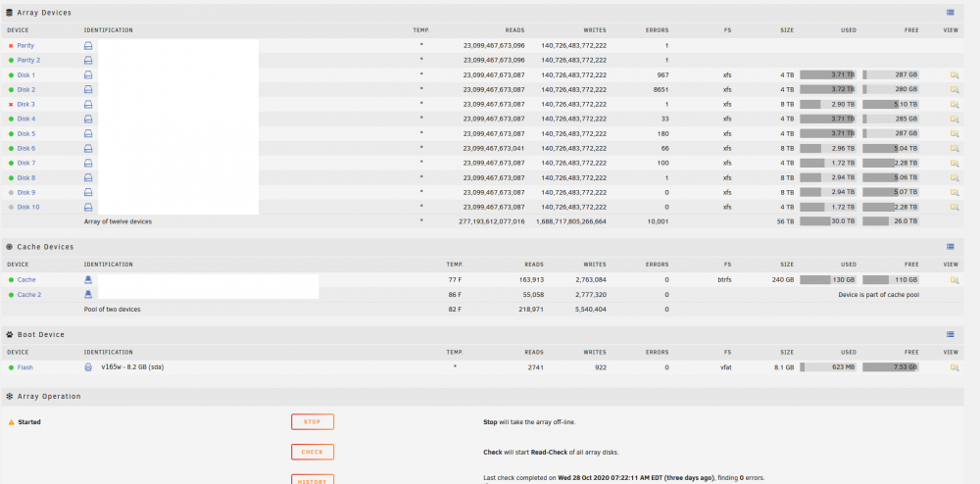Click the USB icon beside v165w flash
980x484 pixels.
pyautogui.click(x=88, y=367)
